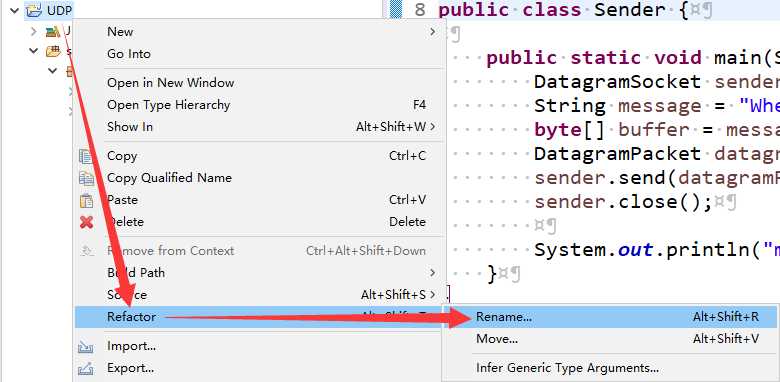The image size is (780, 382).
Task: Click 'DatagramSocket' in the editor
Action: click(617, 82)
